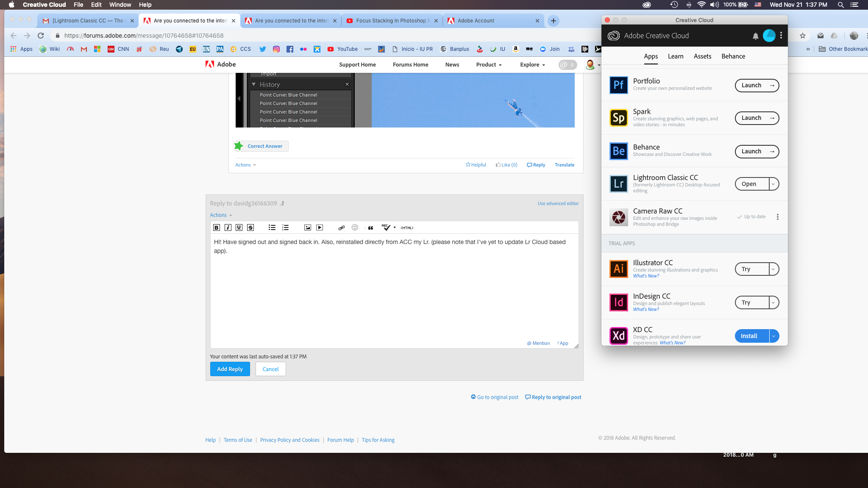Select the Italic formatting icon in reply editor
Viewport: 868px width, 488px height.
click(228, 227)
